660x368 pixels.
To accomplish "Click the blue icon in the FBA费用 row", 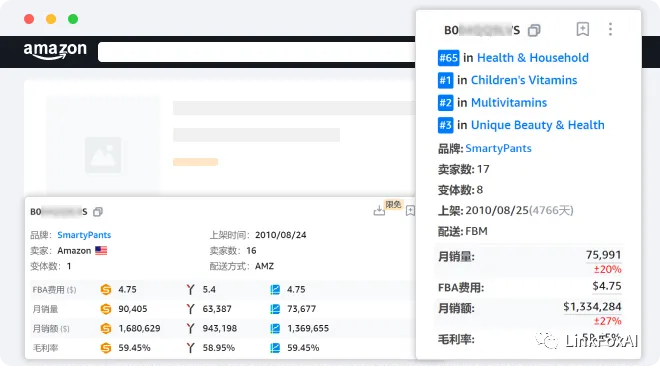I will [x=275, y=290].
